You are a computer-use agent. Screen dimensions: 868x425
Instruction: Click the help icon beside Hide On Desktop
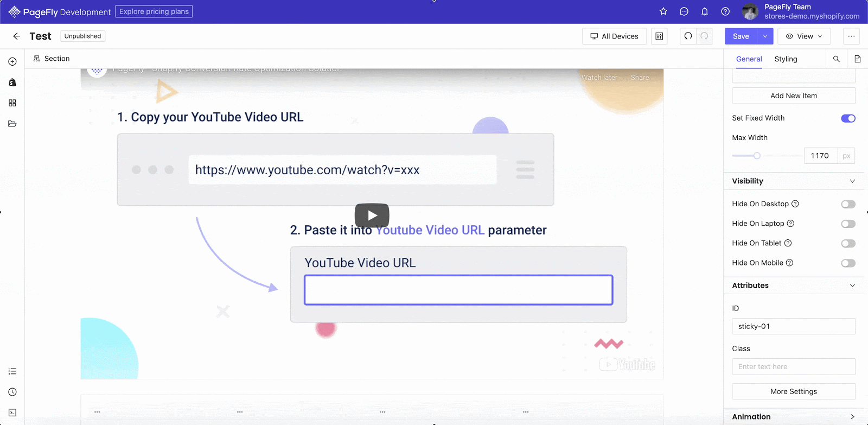coord(795,204)
